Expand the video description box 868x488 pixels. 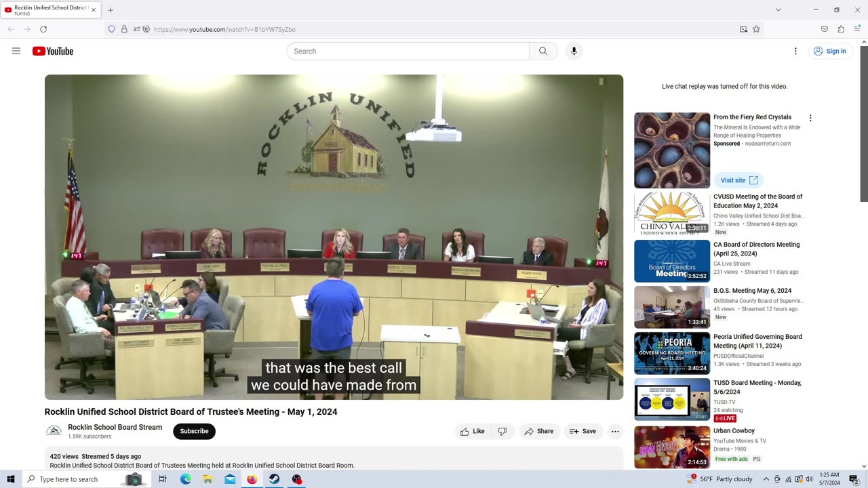334,458
